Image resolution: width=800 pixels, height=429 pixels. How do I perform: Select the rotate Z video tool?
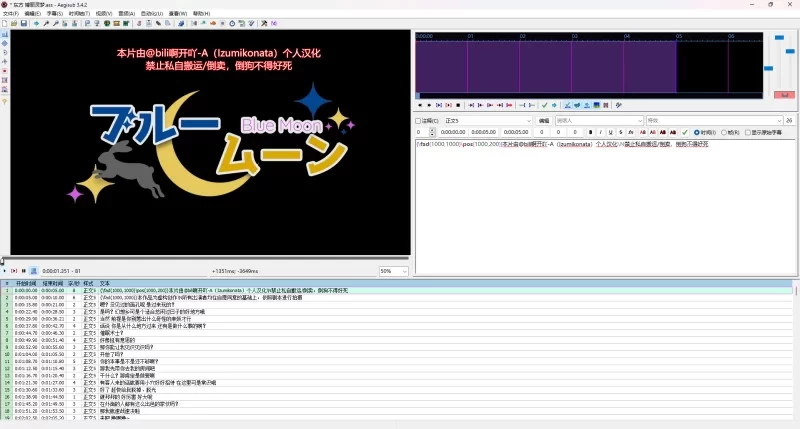[5, 53]
